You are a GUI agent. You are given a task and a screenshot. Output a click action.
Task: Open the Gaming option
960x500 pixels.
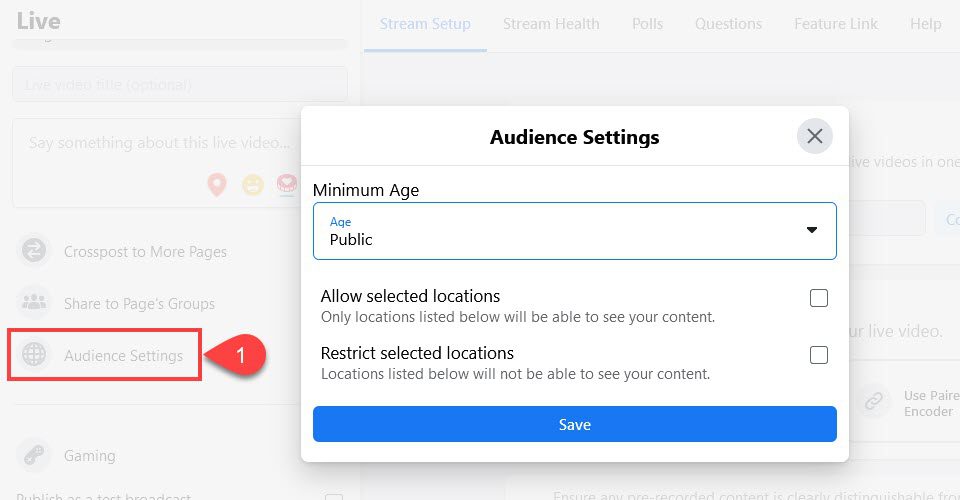(x=89, y=456)
